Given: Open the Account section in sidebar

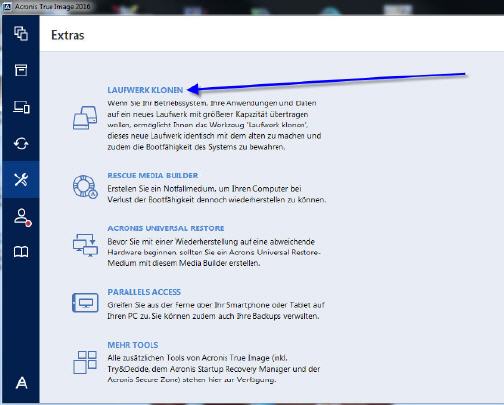Looking at the screenshot, I should 22,218.
